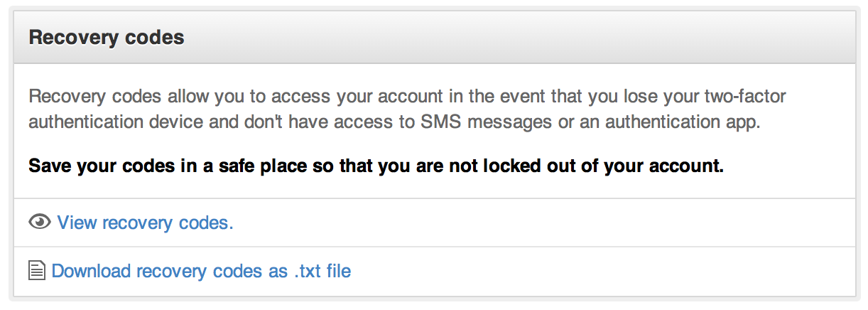868x310 pixels.
Task: Select the bold Save your codes warning
Action: coord(376,166)
